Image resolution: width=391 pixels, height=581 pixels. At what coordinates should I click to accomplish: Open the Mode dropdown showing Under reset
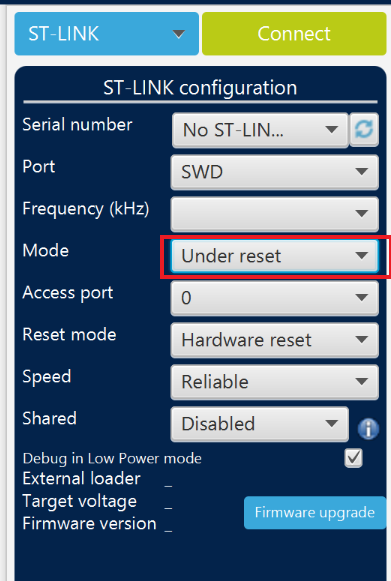point(275,256)
